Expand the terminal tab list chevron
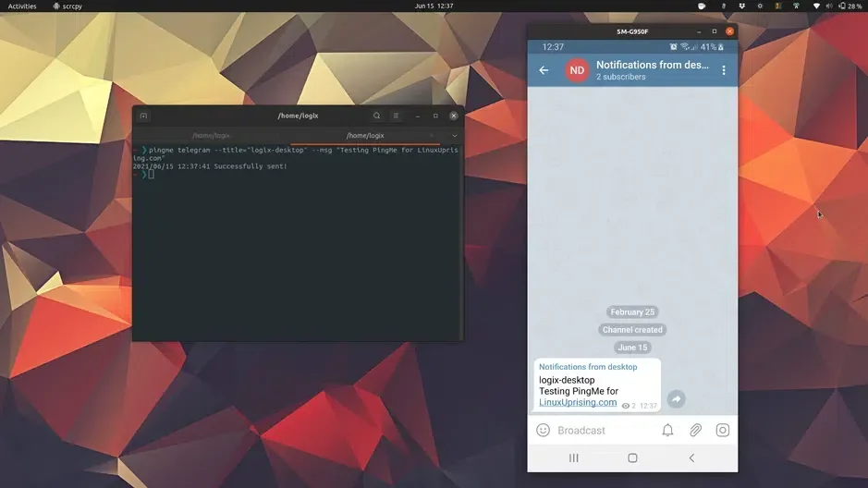Viewport: 868px width, 488px height. pyautogui.click(x=455, y=136)
